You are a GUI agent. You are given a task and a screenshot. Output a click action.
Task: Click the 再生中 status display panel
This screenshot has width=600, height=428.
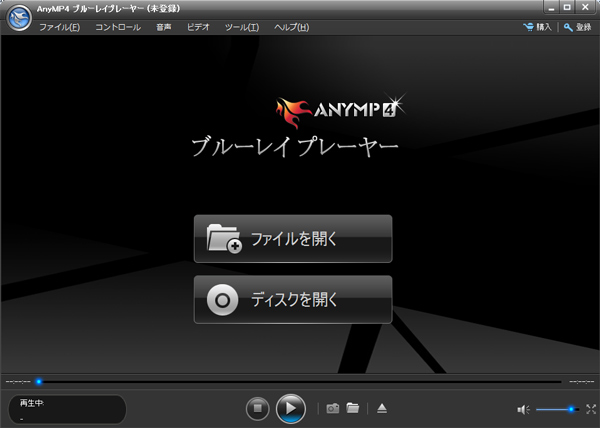click(x=67, y=409)
